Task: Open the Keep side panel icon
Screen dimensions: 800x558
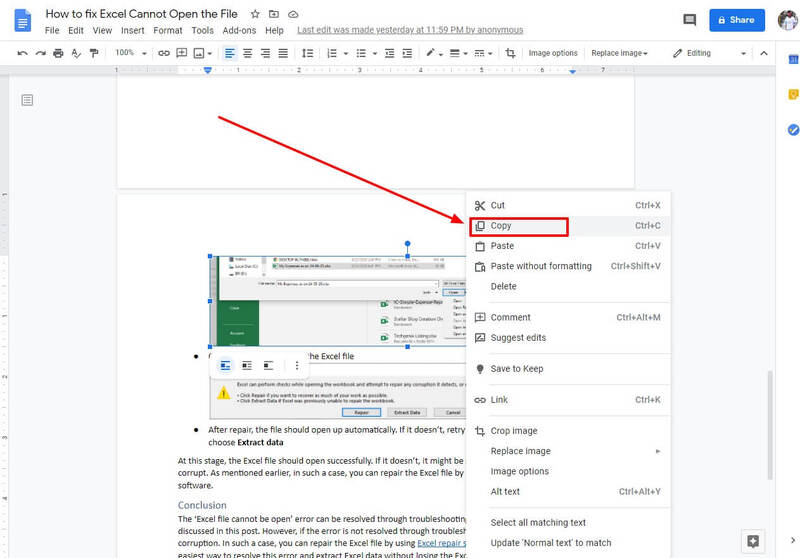Action: 793,94
